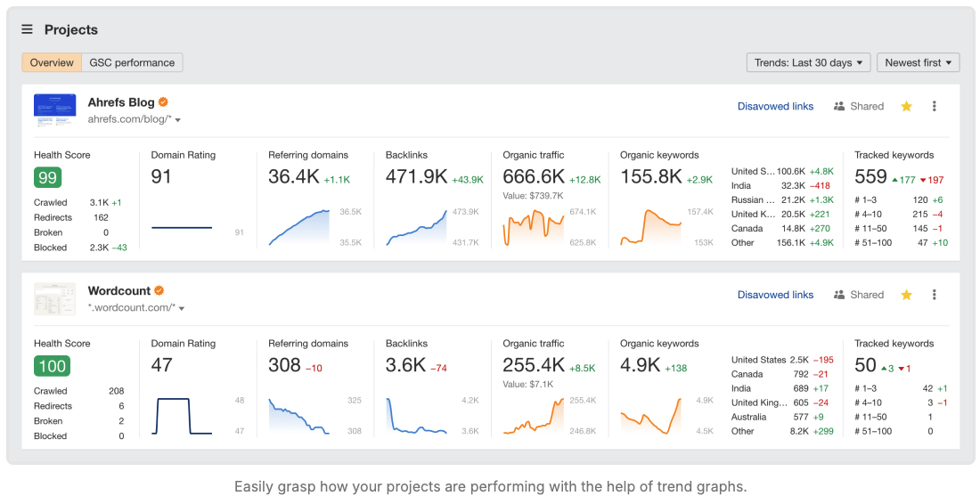
Task: Click the Wordcount project thumbnail
Action: tap(55, 299)
